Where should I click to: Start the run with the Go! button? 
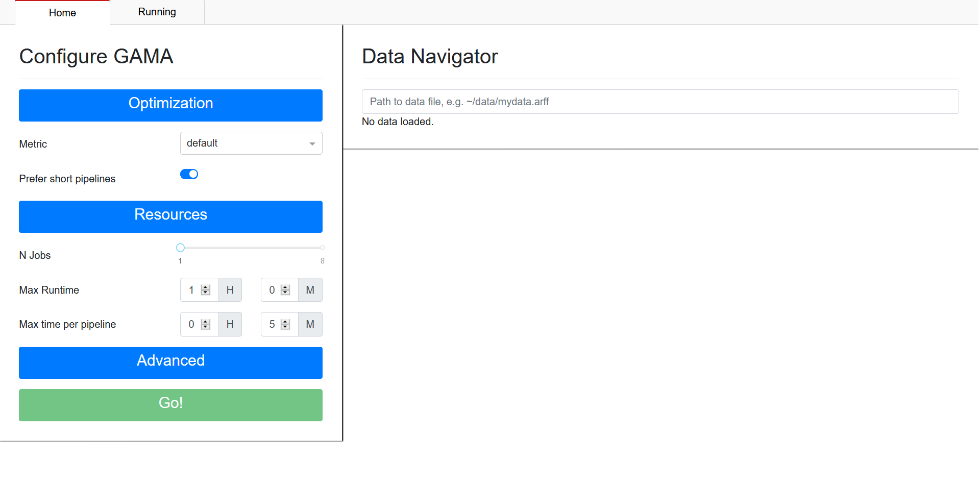170,405
